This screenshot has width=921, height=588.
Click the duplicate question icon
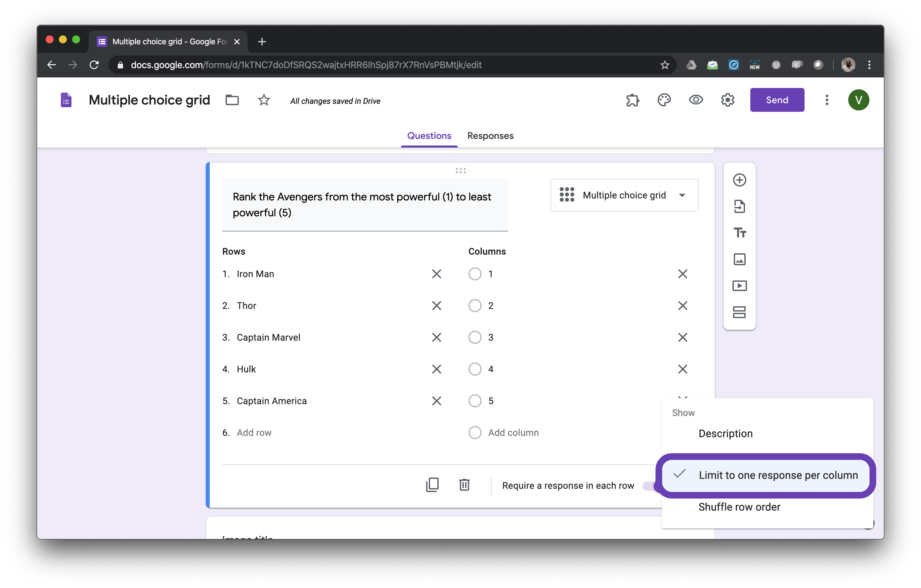click(432, 484)
